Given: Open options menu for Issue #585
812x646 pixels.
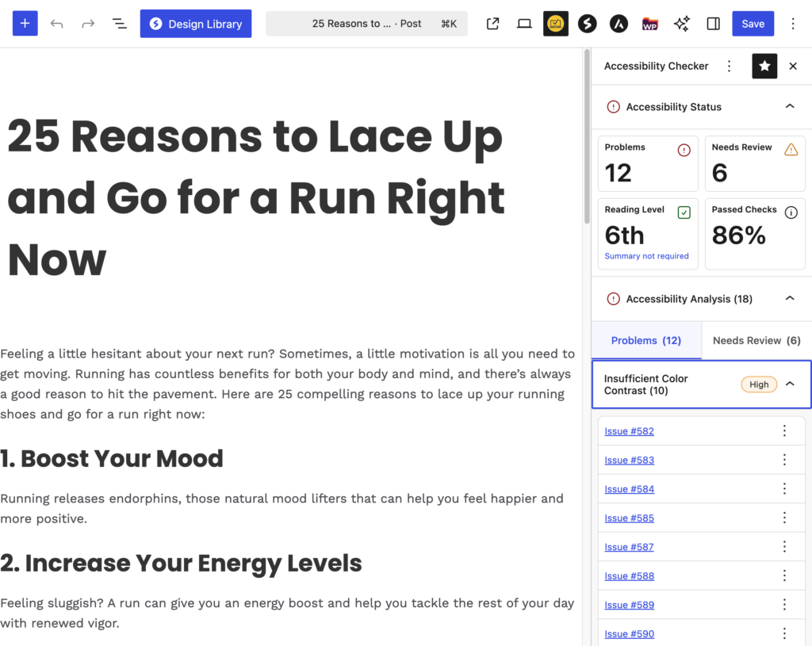Looking at the screenshot, I should 784,518.
